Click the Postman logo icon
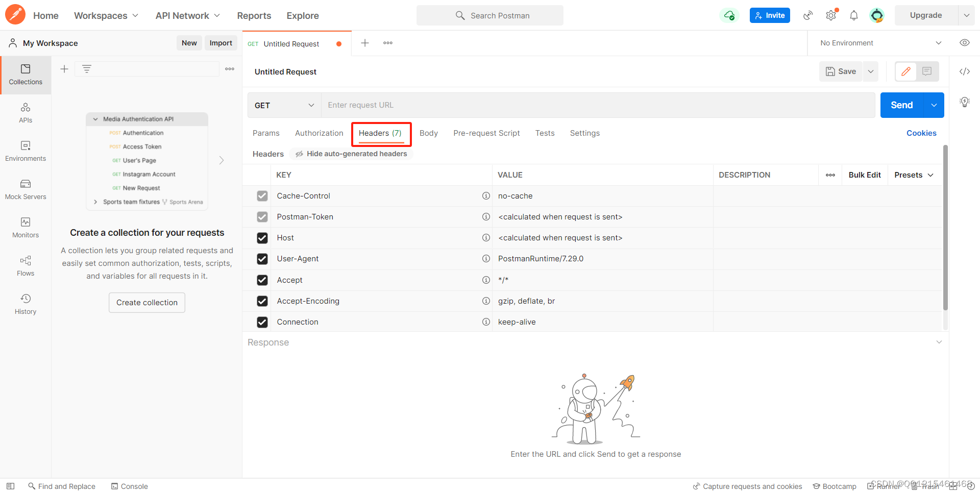The height and width of the screenshot is (493, 980). click(15, 15)
